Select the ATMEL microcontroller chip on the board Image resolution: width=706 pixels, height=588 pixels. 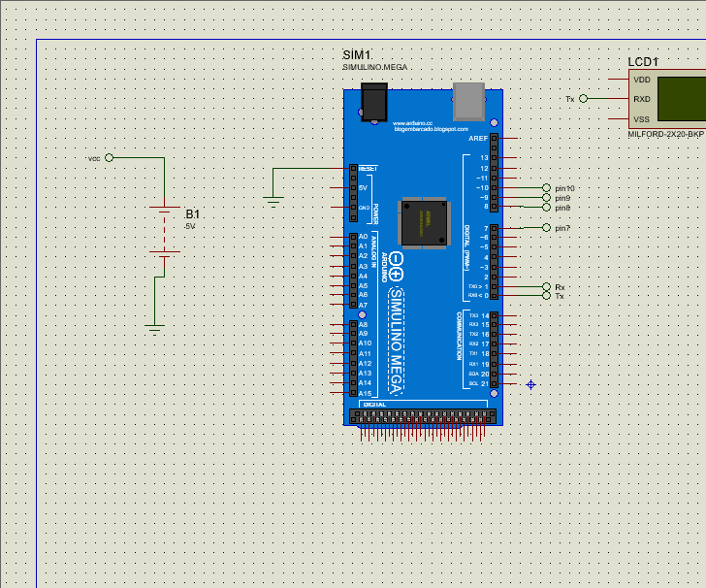tap(424, 222)
